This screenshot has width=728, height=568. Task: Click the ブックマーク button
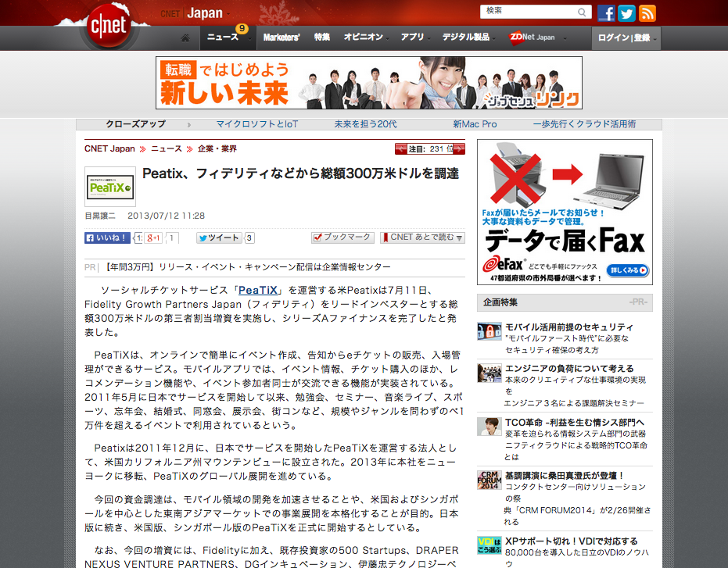pos(342,238)
